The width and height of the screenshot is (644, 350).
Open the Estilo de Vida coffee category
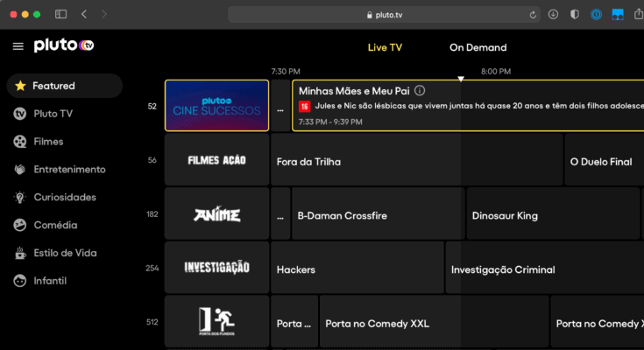[x=55, y=253]
